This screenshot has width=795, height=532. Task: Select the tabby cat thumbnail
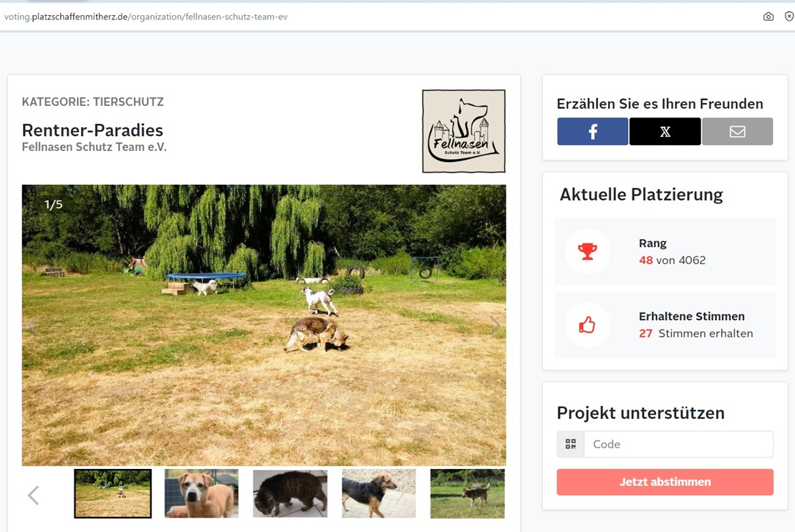pyautogui.click(x=290, y=493)
